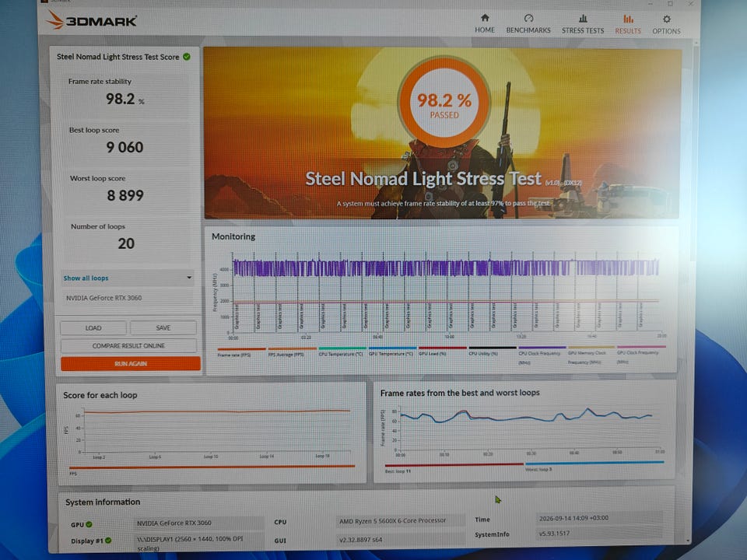Click the Frame rates best and worst loops chart
The width and height of the screenshot is (747, 560).
click(x=530, y=427)
